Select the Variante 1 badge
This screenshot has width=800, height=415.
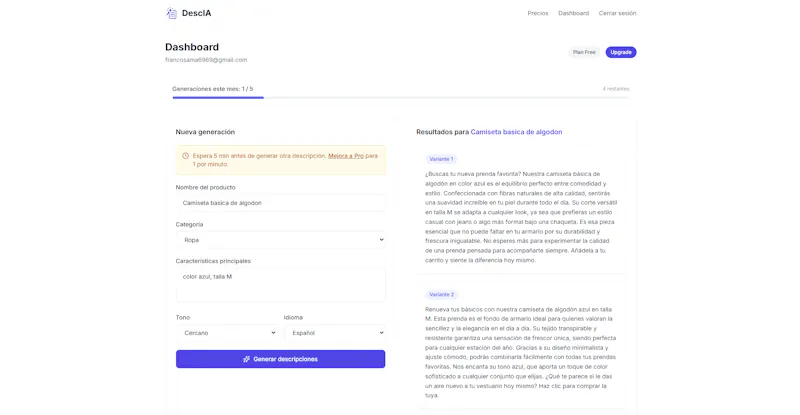(x=441, y=159)
